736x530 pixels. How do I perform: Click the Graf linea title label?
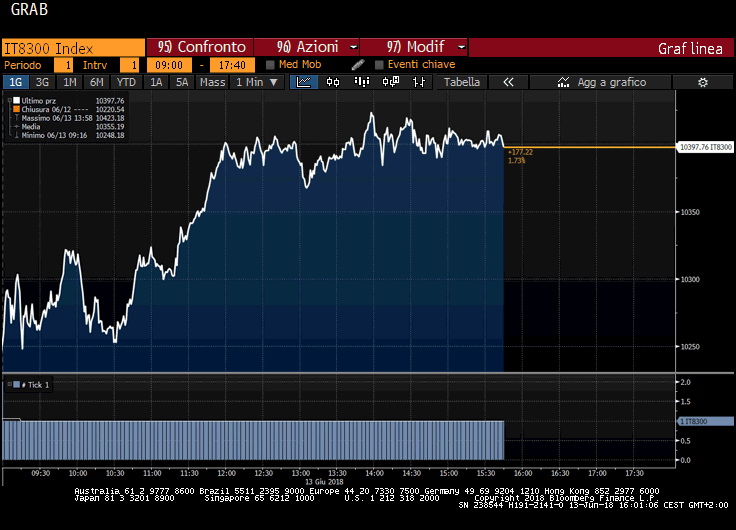pyautogui.click(x=690, y=48)
